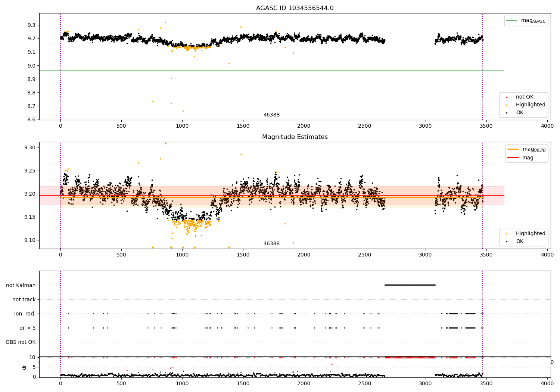Click the 2500 x-axis tick in bottom plot
The height and width of the screenshot is (392, 560).
365,383
